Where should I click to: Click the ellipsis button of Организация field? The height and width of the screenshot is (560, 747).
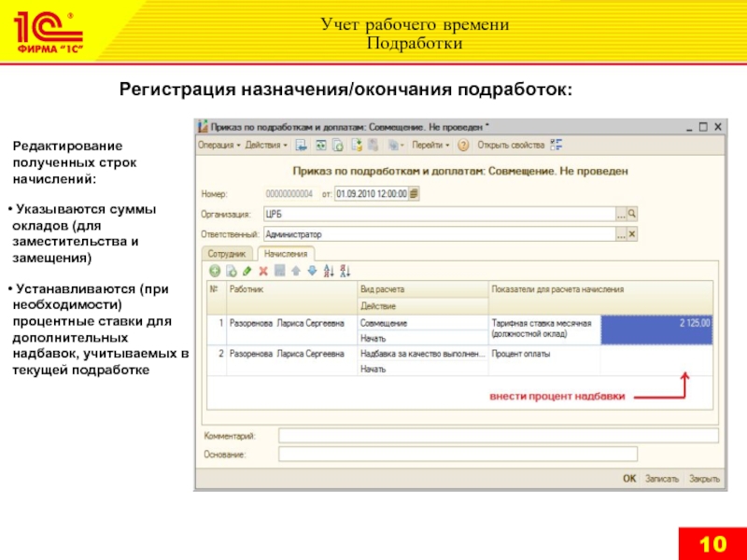(x=621, y=215)
